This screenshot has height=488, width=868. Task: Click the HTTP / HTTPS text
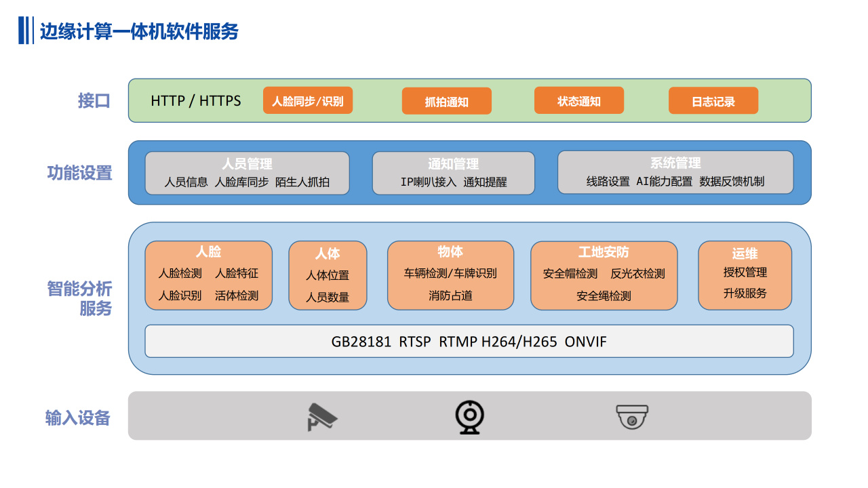pyautogui.click(x=195, y=101)
